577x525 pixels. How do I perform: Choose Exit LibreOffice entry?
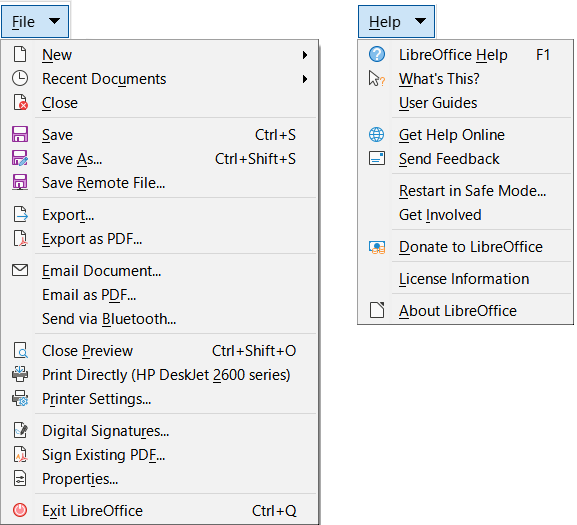point(159,510)
